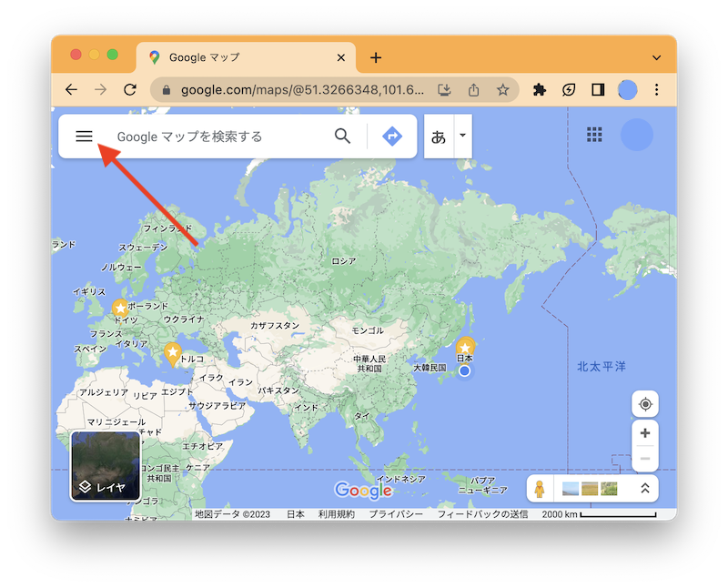Go forward in browser history
Image resolution: width=728 pixels, height=588 pixels.
click(x=100, y=89)
